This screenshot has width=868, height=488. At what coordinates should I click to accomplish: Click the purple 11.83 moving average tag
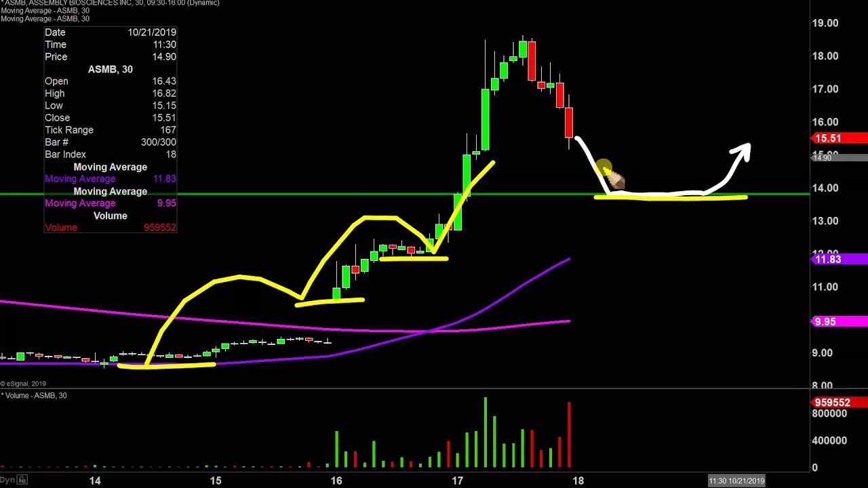pos(840,260)
